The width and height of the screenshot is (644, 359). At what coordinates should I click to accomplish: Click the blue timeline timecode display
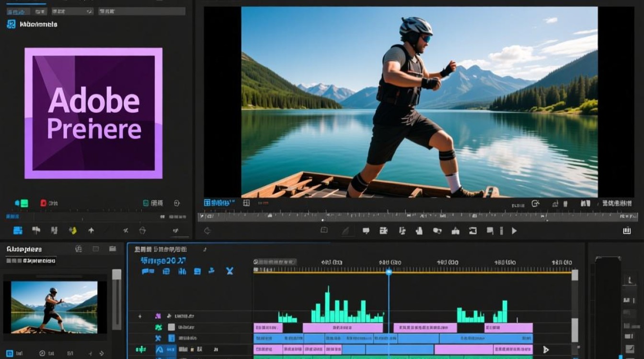click(x=163, y=261)
